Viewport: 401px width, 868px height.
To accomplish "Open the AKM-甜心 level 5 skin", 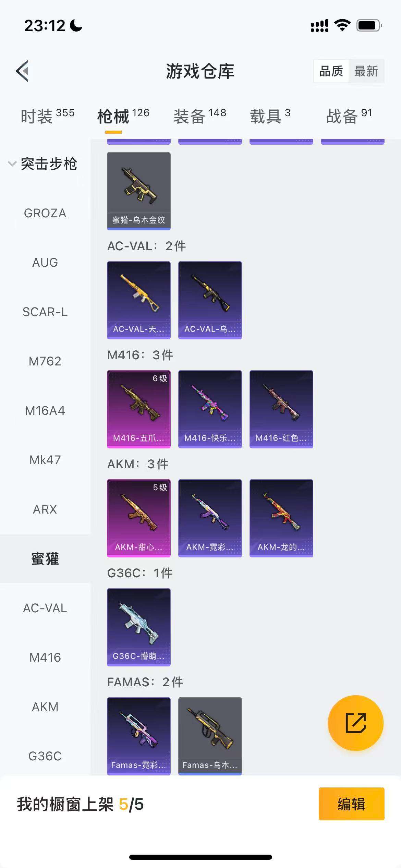I will (x=139, y=518).
